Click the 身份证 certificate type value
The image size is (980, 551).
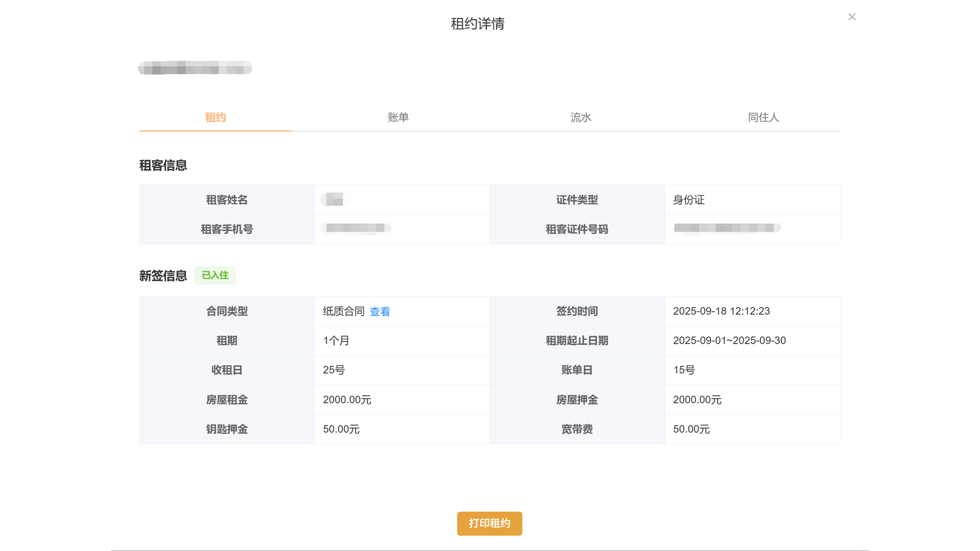click(x=688, y=200)
